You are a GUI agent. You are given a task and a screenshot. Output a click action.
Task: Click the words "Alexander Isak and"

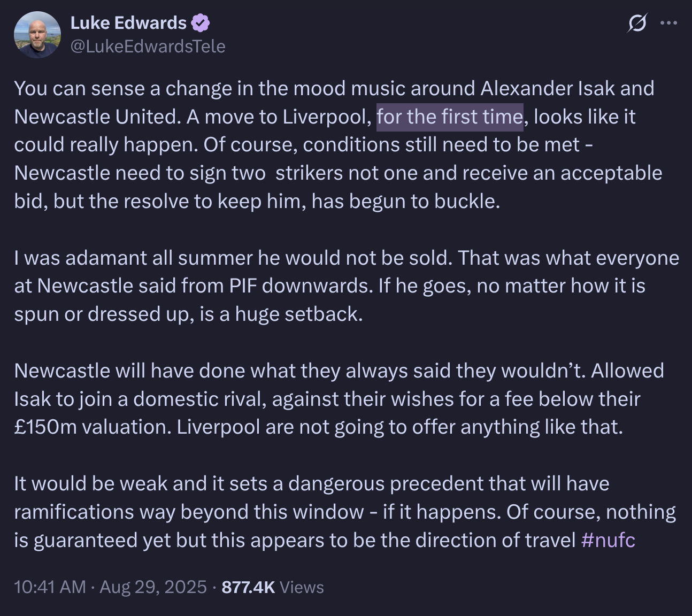(x=567, y=88)
